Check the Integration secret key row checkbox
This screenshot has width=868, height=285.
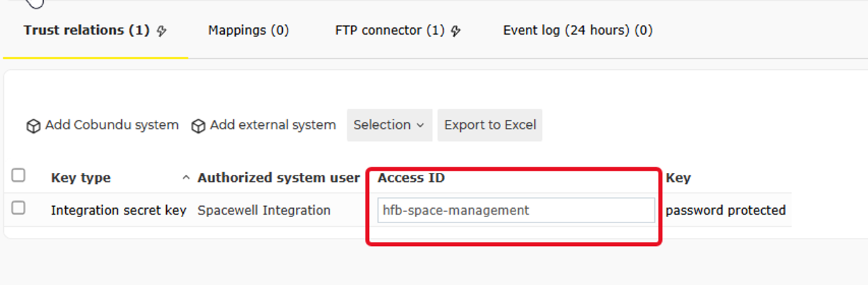18,207
